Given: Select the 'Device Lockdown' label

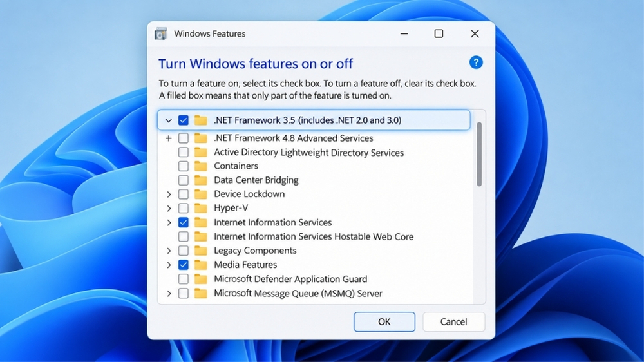Looking at the screenshot, I should (x=249, y=194).
